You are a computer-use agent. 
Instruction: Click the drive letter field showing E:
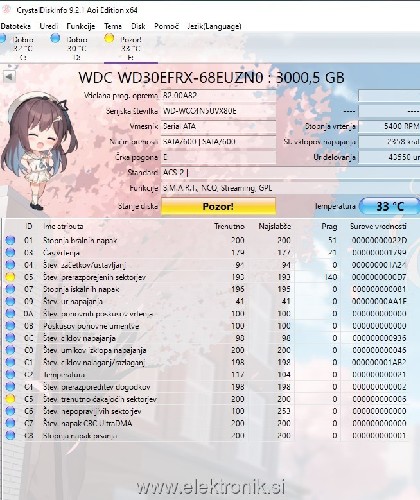point(219,157)
